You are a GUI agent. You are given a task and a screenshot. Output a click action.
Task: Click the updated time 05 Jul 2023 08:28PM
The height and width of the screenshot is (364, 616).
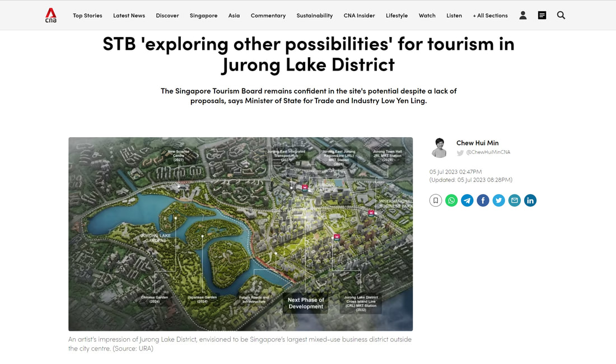[x=470, y=180]
